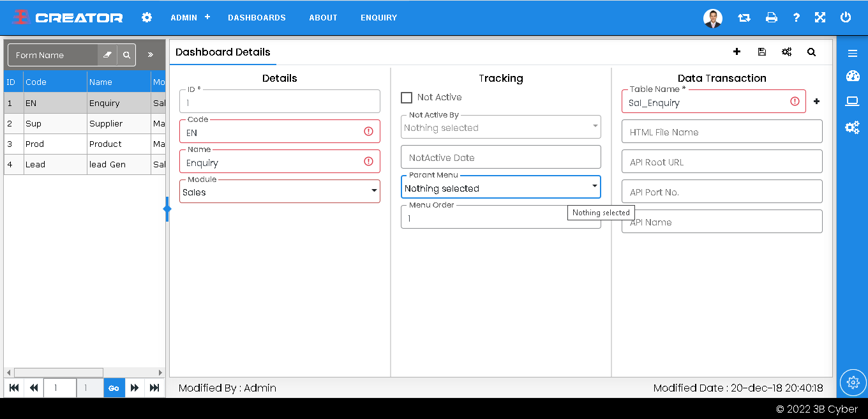The height and width of the screenshot is (419, 868).
Task: Toggle the Not Active checkbox
Action: coord(407,98)
